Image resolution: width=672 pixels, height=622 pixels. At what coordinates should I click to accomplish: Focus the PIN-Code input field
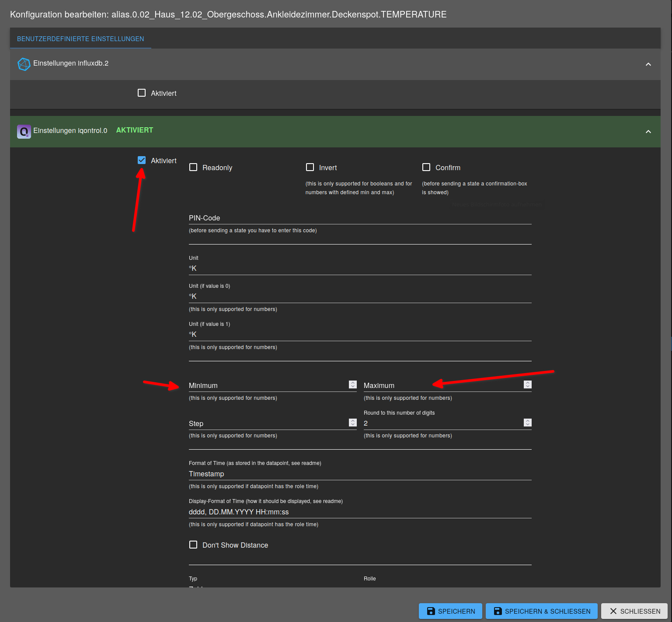point(360,218)
